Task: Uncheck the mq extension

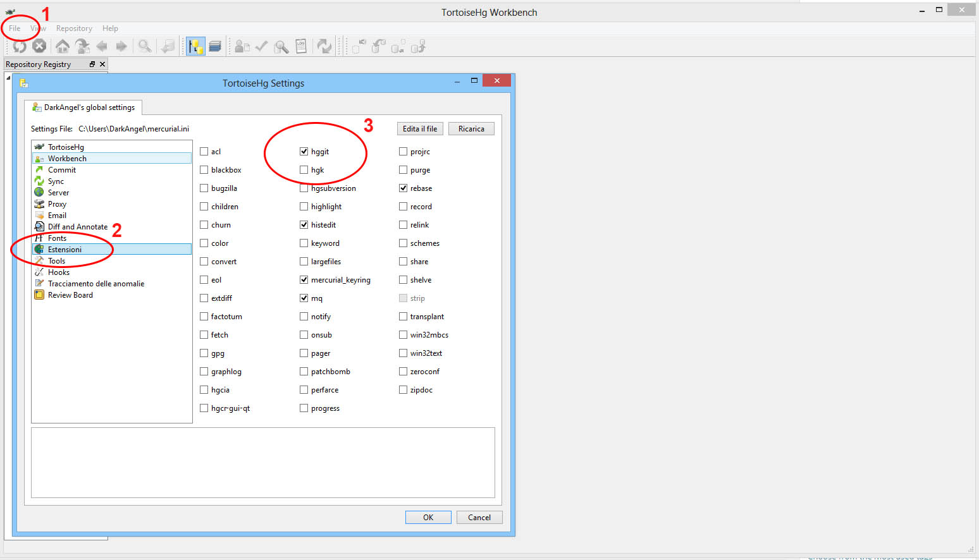Action: pos(304,298)
